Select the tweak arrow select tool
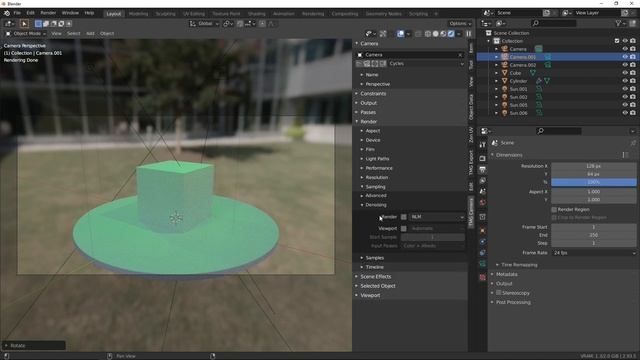 [24, 24]
